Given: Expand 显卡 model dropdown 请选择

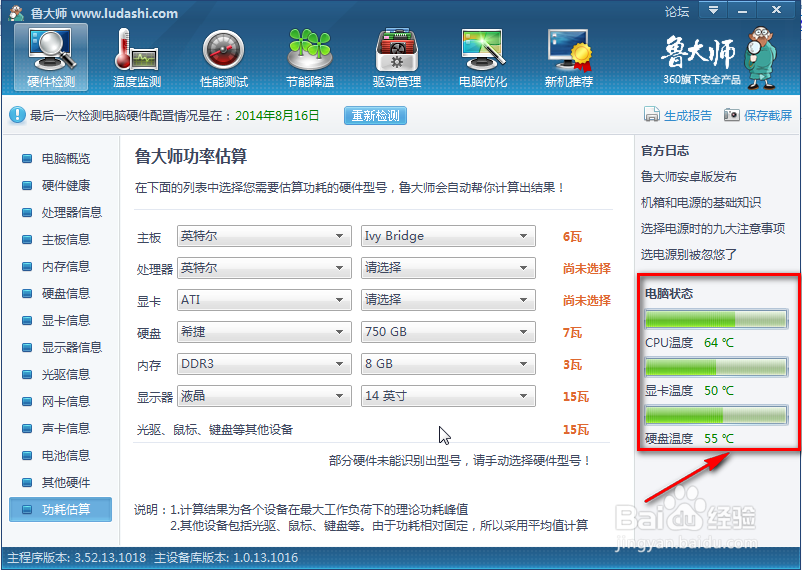Looking at the screenshot, I should coord(448,300).
